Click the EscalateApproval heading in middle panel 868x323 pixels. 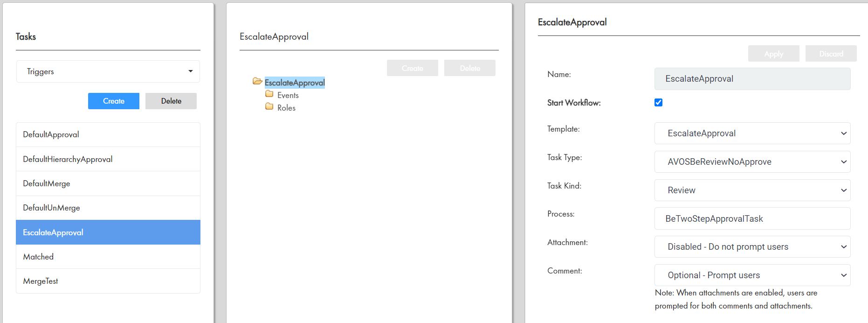click(x=274, y=36)
